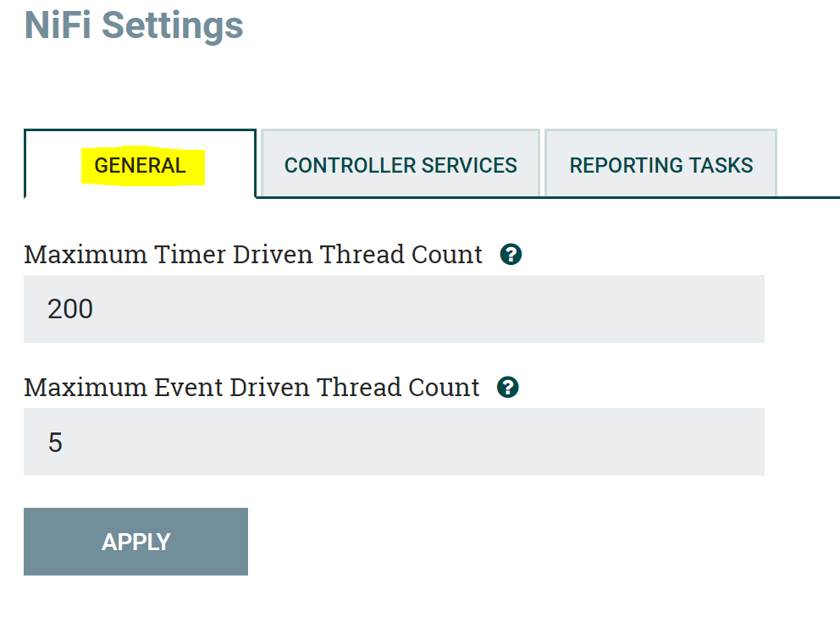Select the Maximum Event Driven Thread Count value
The width and height of the screenshot is (840, 639).
click(395, 442)
